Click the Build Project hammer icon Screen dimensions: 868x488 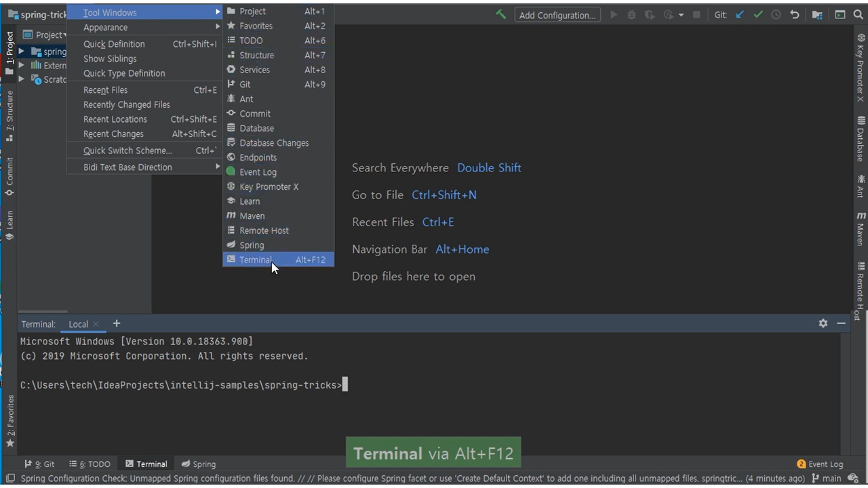click(x=500, y=14)
